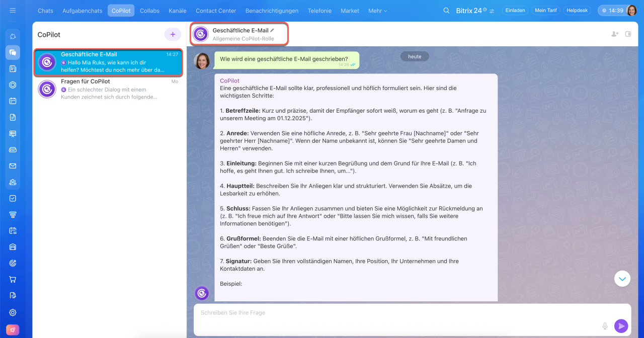Click the Geschäftliche E-Mail chat header title
The height and width of the screenshot is (338, 644).
coord(240,31)
